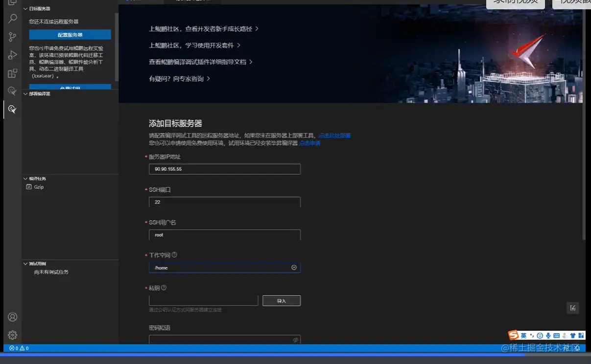Click the SSH port field showing 22
The height and width of the screenshot is (364, 591).
(x=225, y=202)
